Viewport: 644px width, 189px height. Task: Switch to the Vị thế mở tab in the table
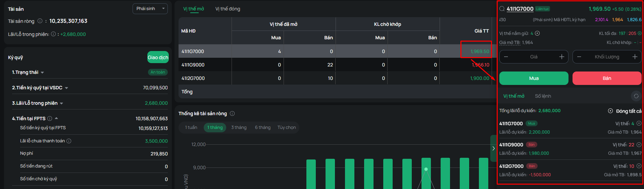click(194, 9)
